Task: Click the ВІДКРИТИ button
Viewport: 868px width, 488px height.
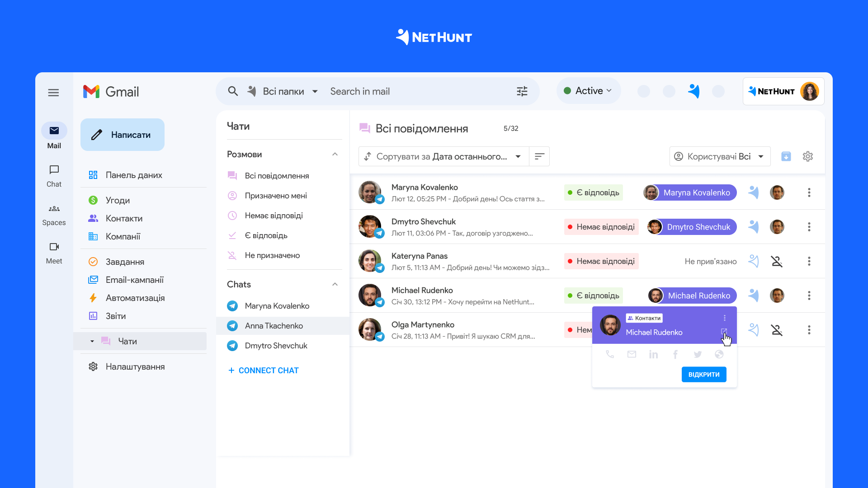Action: click(704, 375)
